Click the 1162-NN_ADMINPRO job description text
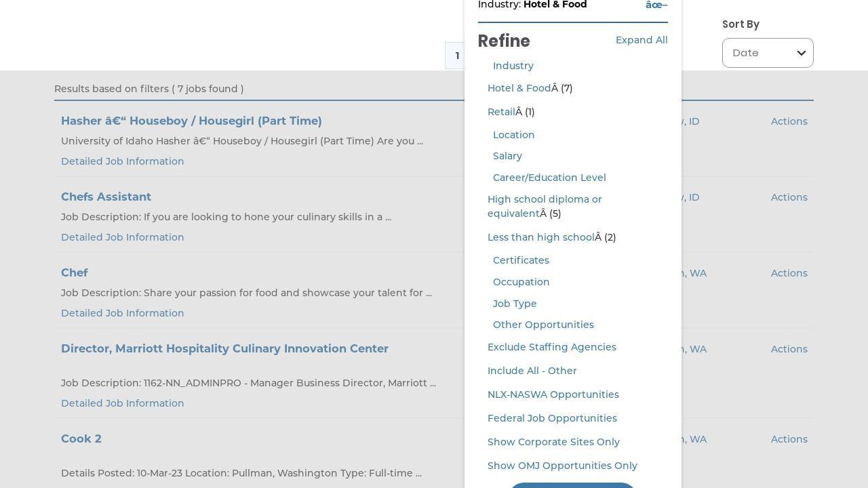 [248, 383]
